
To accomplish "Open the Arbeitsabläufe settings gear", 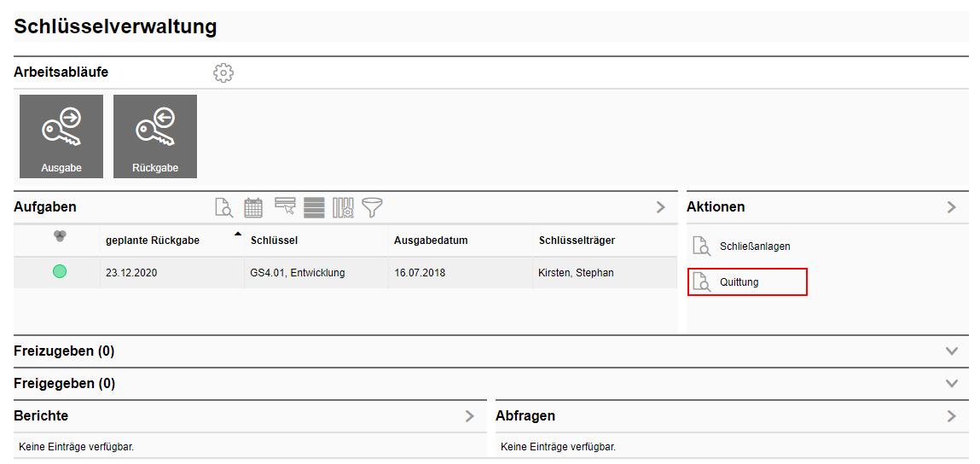I will 223,72.
